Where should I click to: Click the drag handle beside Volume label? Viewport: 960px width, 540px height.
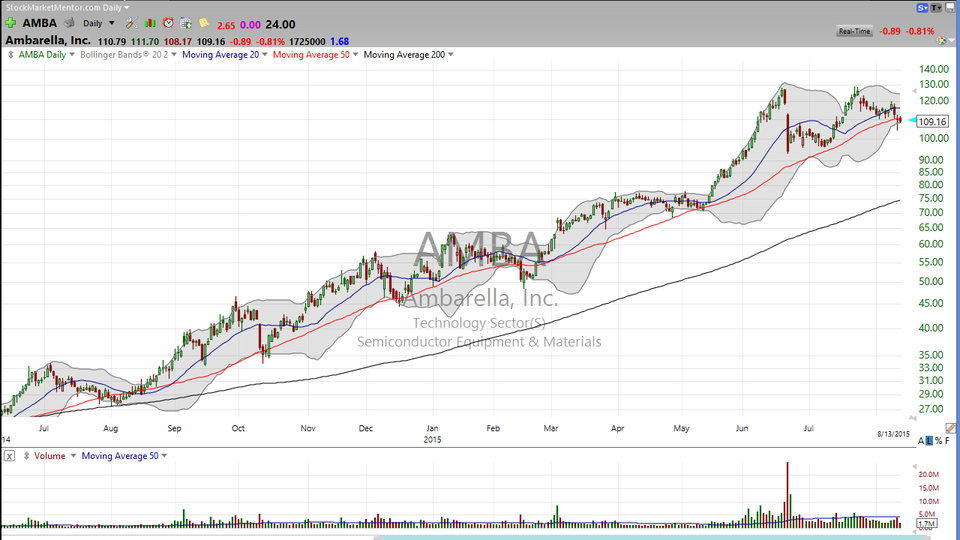(x=26, y=456)
